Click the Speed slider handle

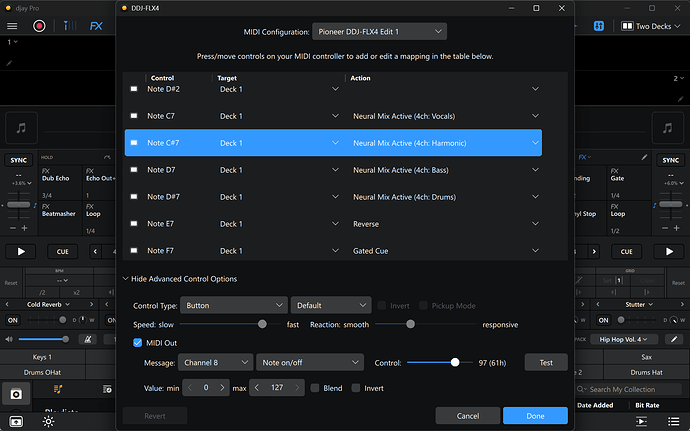(x=262, y=324)
